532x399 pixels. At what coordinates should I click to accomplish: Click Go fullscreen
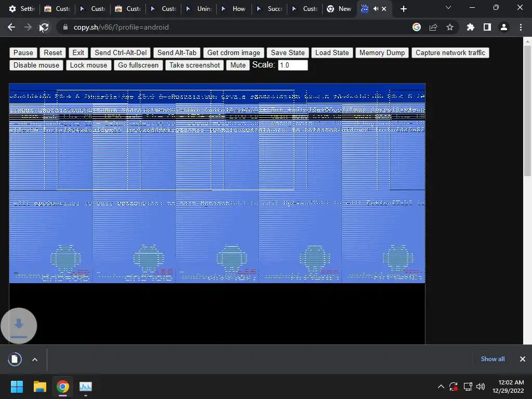pos(138,65)
